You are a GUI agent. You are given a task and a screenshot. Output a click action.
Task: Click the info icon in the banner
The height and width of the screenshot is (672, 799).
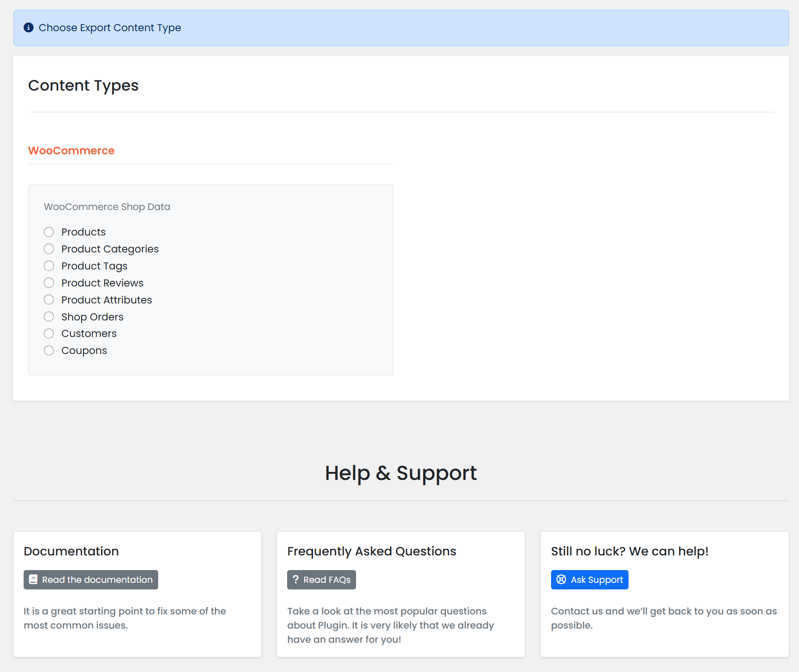[28, 27]
